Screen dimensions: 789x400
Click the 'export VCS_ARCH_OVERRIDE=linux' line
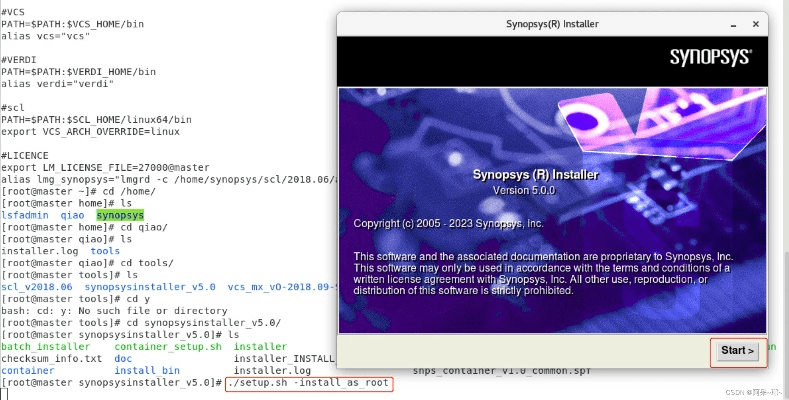(90, 131)
